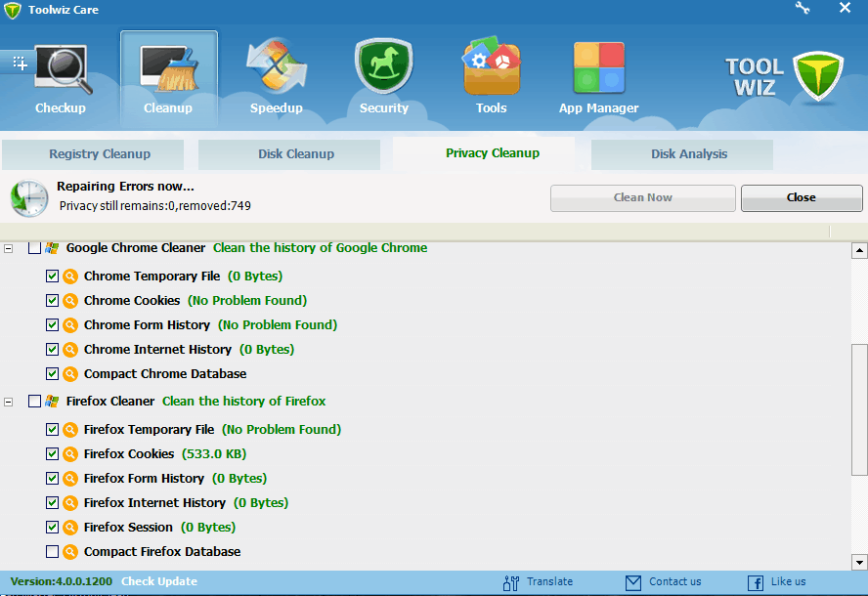Viewport: 868px width, 596px height.
Task: Open settings with the wrench icon
Action: pos(803,8)
